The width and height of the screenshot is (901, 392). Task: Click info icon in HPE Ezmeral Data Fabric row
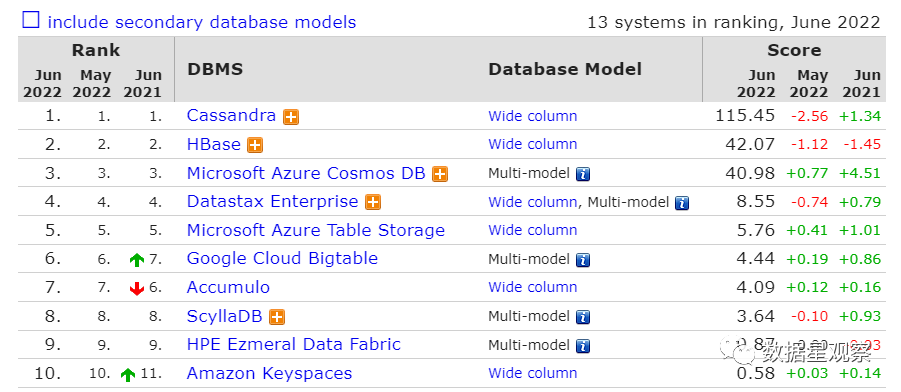583,346
